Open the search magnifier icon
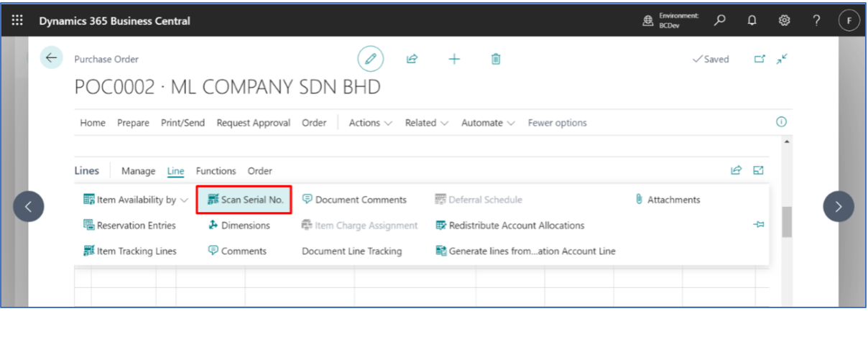The width and height of the screenshot is (868, 357). (x=719, y=21)
